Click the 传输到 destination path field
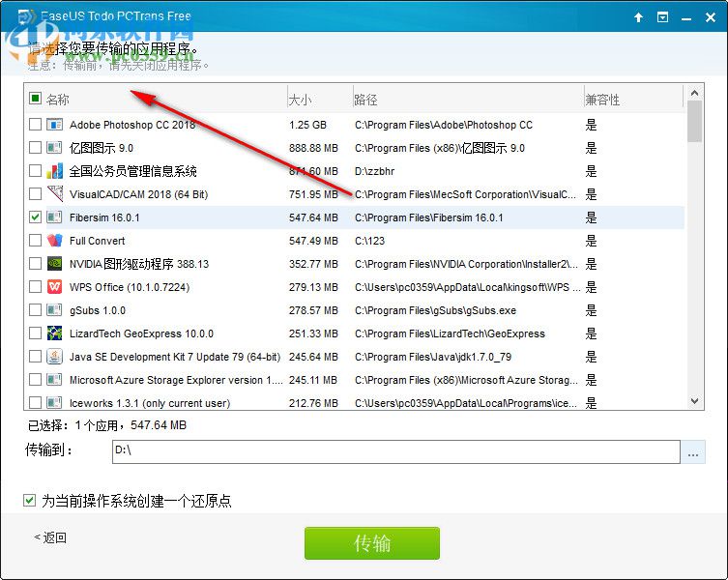Image resolution: width=728 pixels, height=580 pixels. point(396,451)
